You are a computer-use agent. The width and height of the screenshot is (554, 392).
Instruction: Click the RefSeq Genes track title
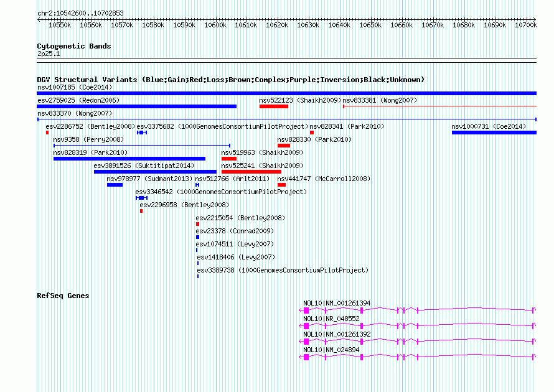pyautogui.click(x=63, y=296)
